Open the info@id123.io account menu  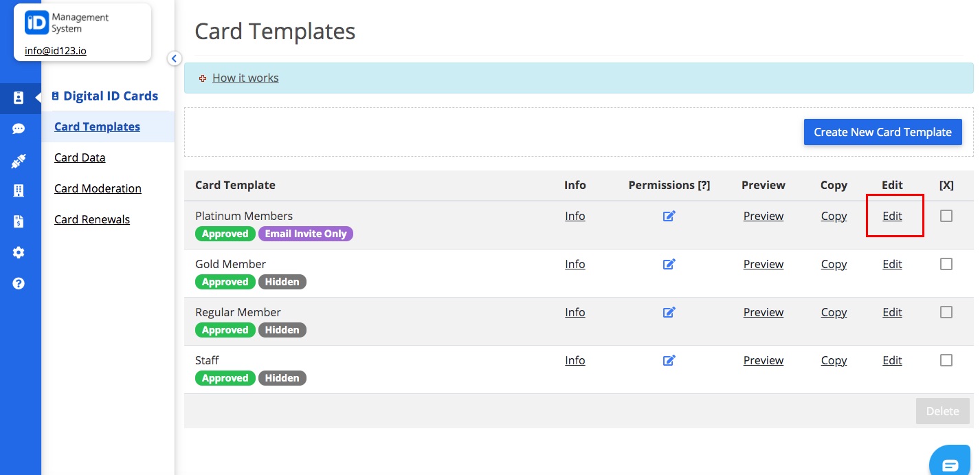(56, 51)
